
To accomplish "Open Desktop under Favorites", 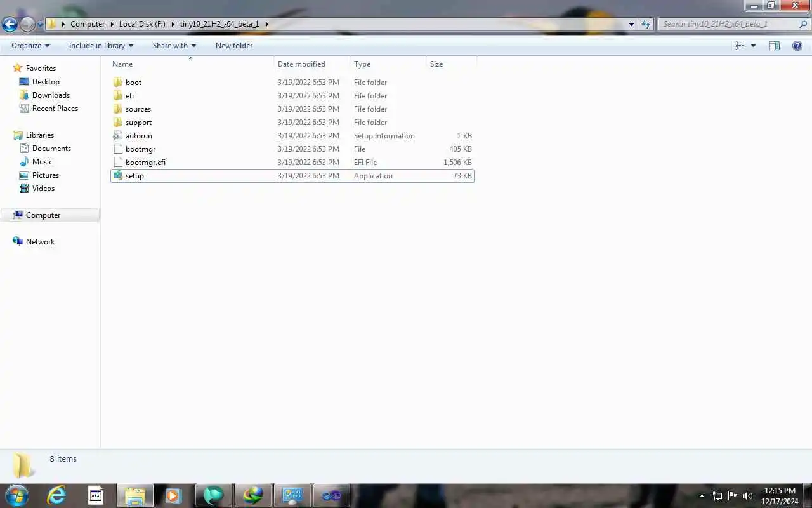I will click(46, 82).
